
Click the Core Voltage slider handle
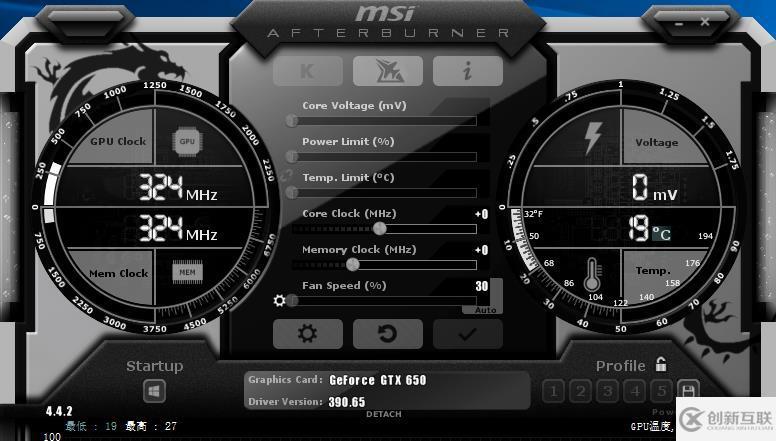292,120
